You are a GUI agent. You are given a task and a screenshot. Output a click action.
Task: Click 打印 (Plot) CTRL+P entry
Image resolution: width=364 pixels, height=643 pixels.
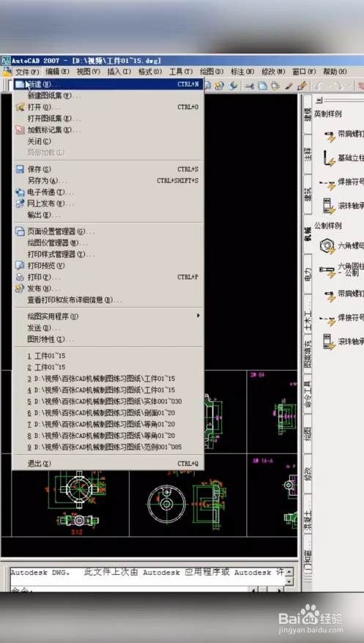[108, 277]
